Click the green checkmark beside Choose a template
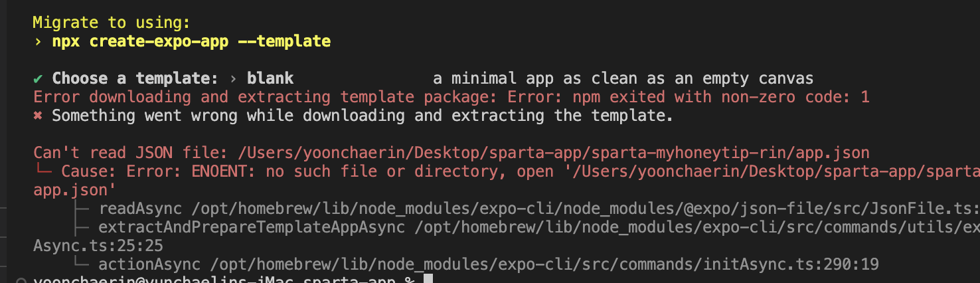This screenshot has height=283, width=980. point(38,78)
